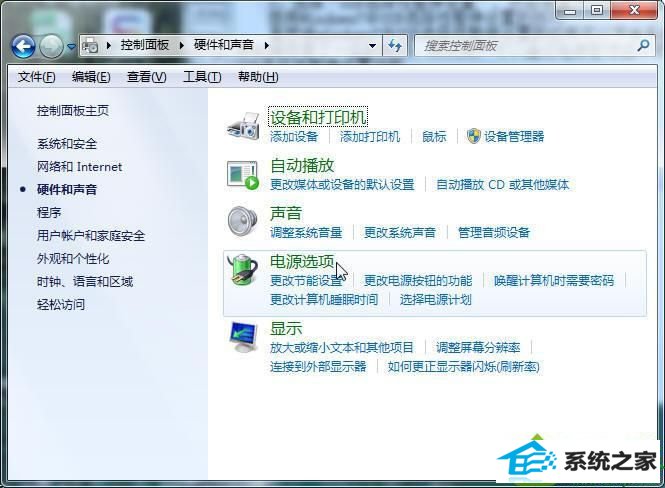Click 更改节能设置 link

pos(306,281)
